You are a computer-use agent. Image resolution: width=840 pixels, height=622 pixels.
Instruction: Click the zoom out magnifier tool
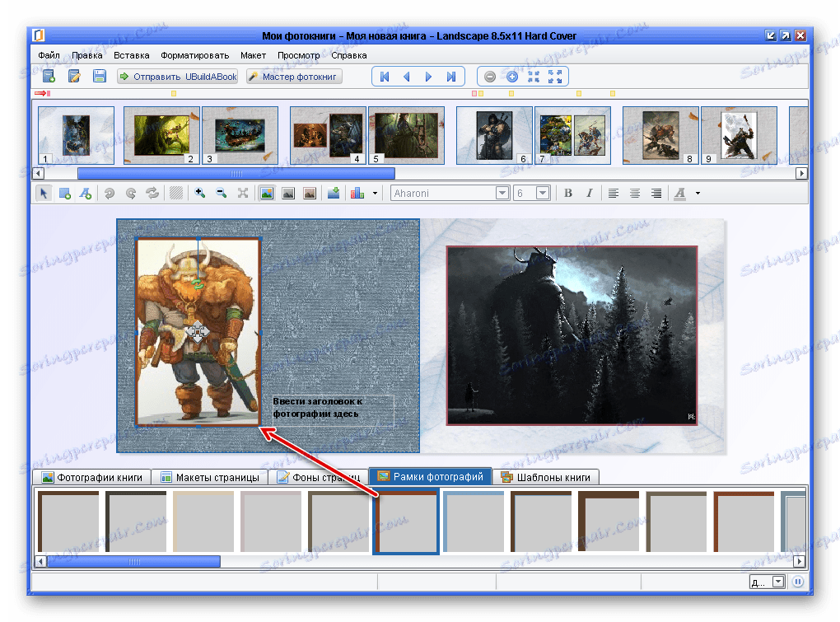coord(221,194)
